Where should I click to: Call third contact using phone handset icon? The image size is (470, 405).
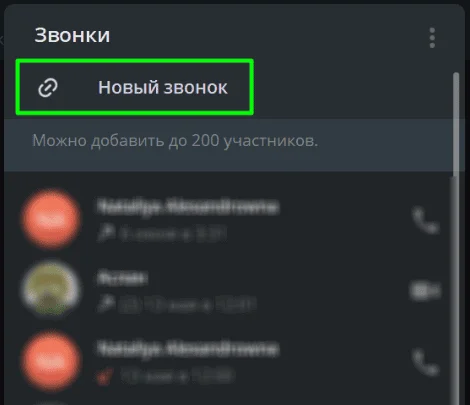[426, 362]
